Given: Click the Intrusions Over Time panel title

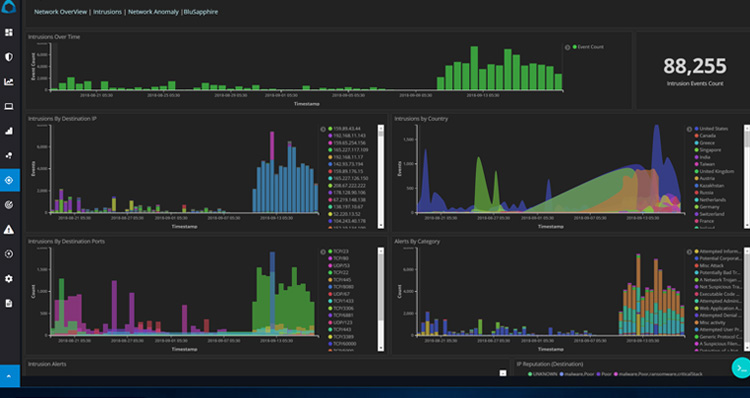Looking at the screenshot, I should click(x=54, y=37).
